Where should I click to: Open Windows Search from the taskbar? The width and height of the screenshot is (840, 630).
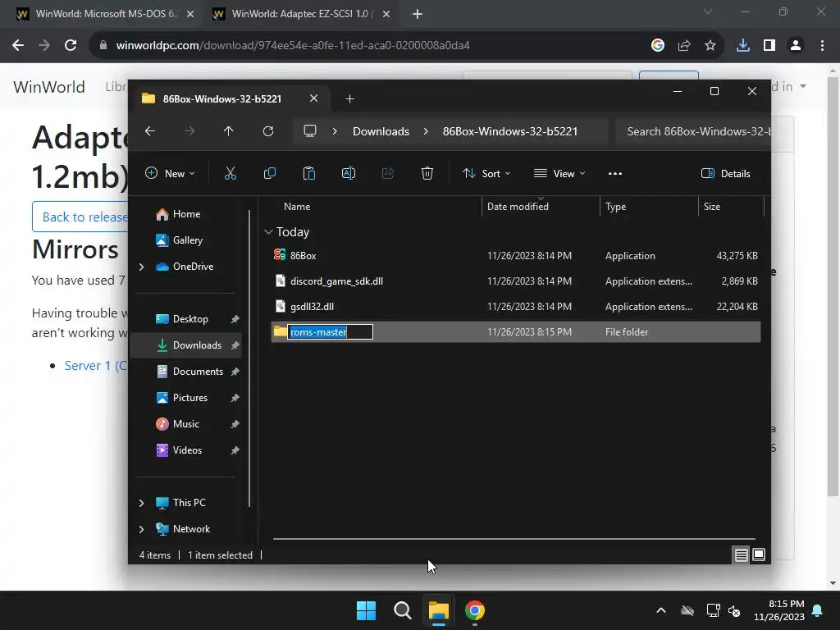pyautogui.click(x=402, y=610)
